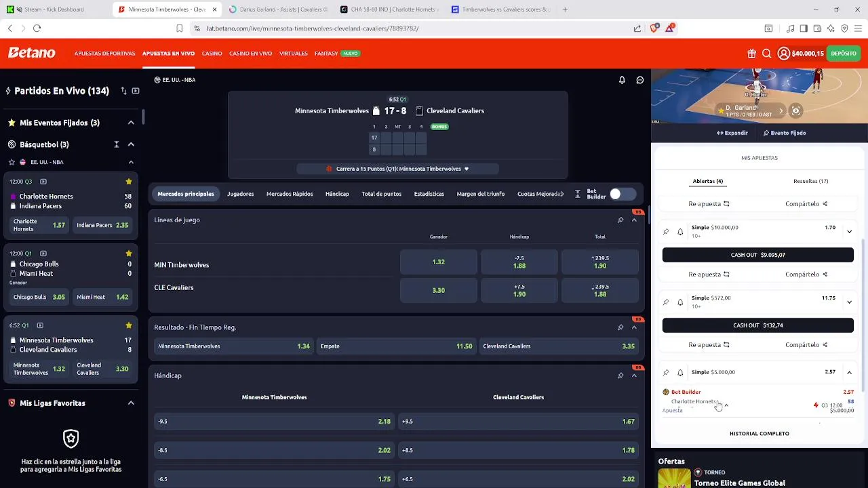Select the MIN Timberwolves winner odds 1.32
The height and width of the screenshot is (488, 868).
click(x=439, y=262)
